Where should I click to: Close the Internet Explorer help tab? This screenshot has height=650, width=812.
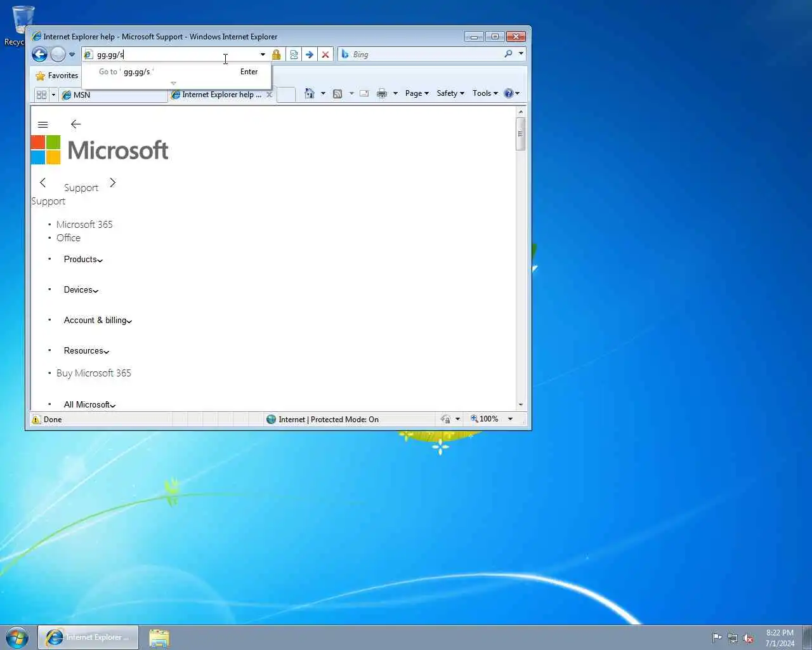[x=270, y=95]
